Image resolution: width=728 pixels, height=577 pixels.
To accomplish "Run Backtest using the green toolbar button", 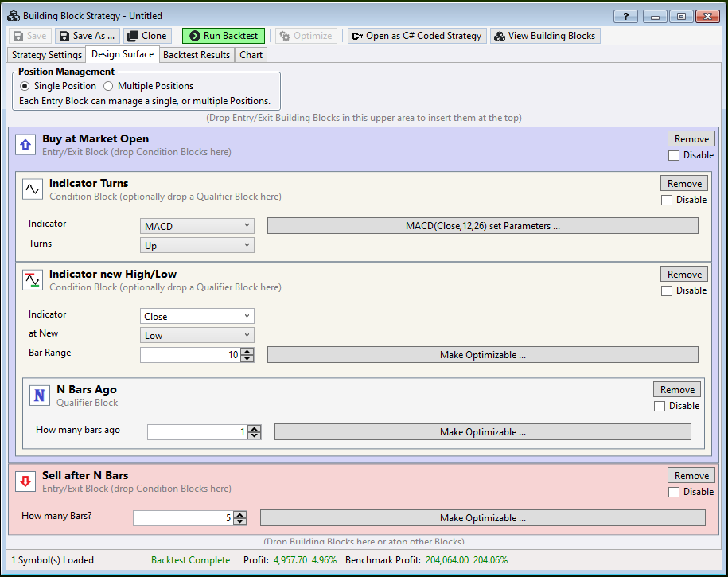I will [224, 36].
